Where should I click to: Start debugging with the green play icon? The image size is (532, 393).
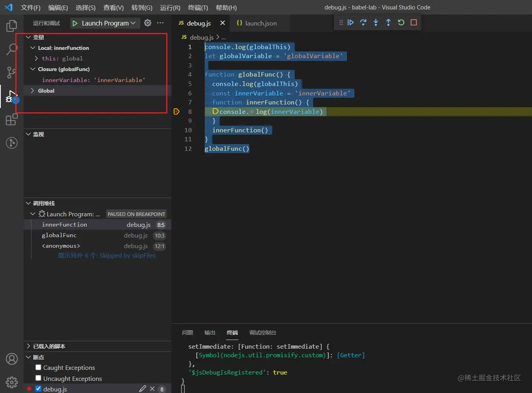tap(75, 23)
